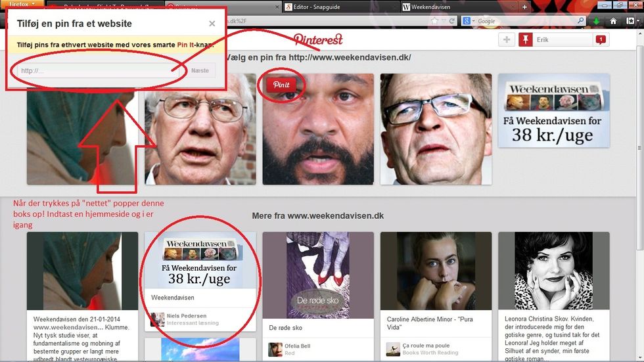
Task: Open the Google search engine dropdown
Action: 469,21
